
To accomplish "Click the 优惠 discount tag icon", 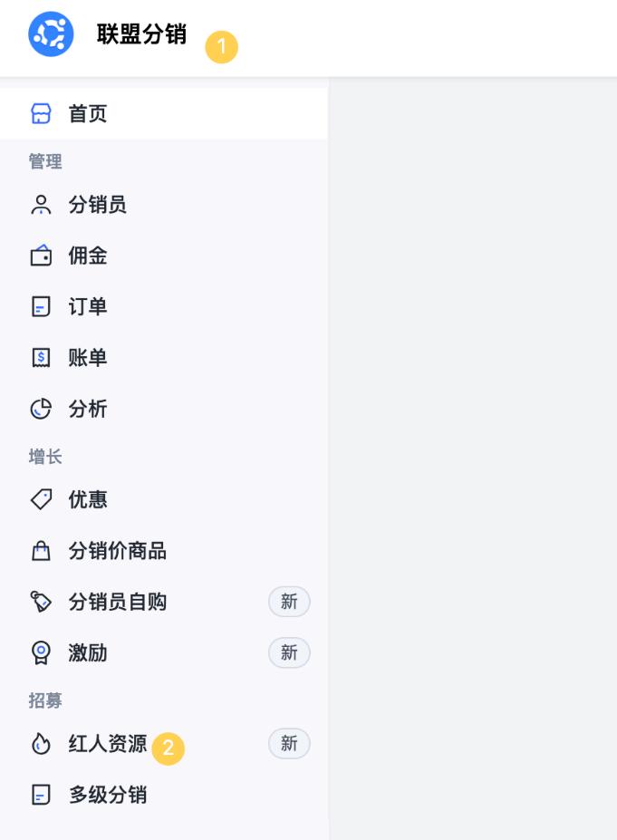I will coord(40,499).
